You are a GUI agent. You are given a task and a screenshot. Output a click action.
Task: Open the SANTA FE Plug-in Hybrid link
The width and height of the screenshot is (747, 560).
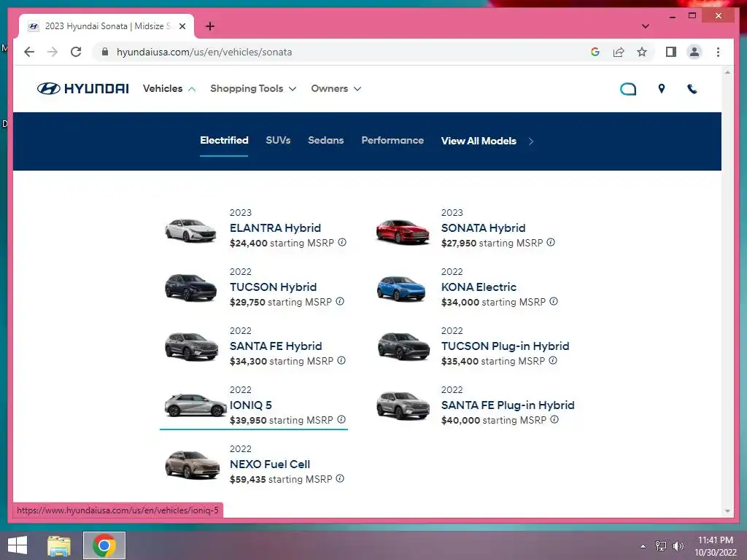(x=508, y=405)
